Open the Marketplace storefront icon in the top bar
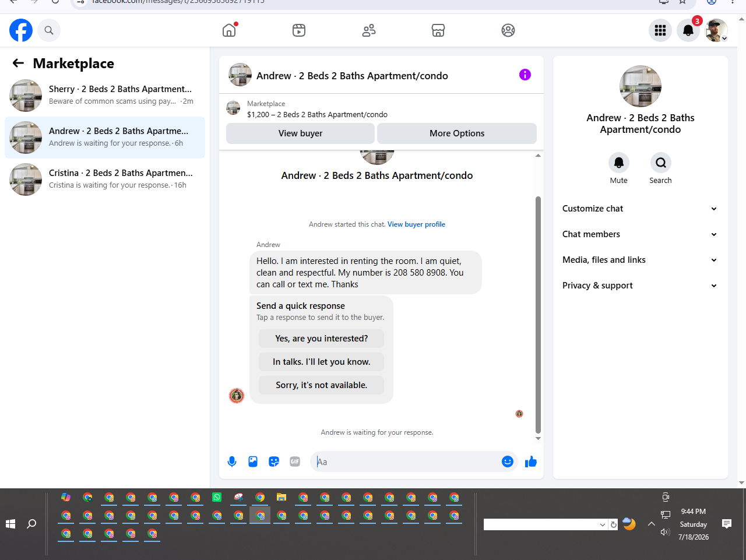 click(x=438, y=30)
